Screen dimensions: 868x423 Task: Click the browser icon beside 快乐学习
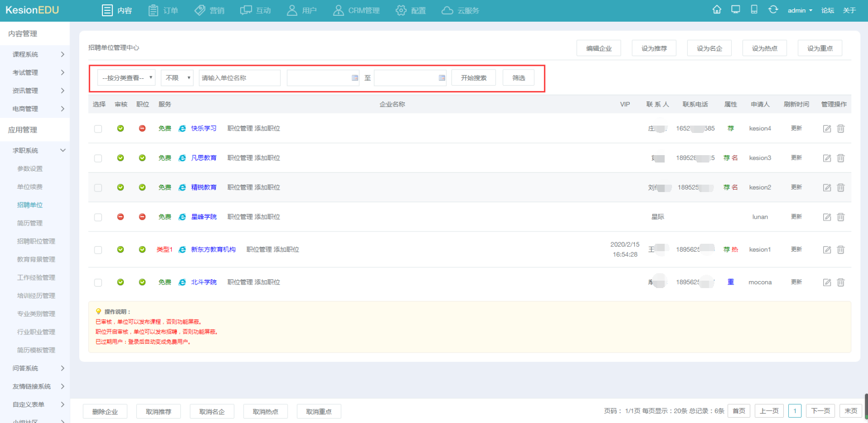click(x=182, y=129)
